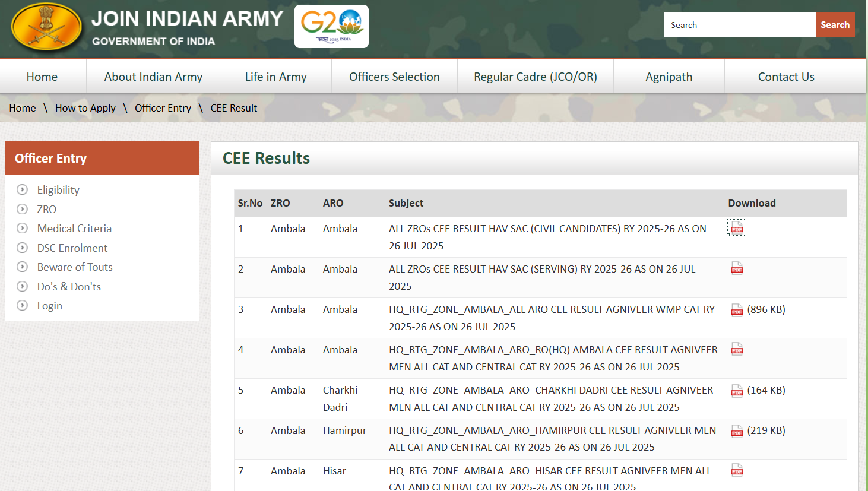
Task: Open the Agniveer WMP CAT result PDF
Action: click(737, 309)
